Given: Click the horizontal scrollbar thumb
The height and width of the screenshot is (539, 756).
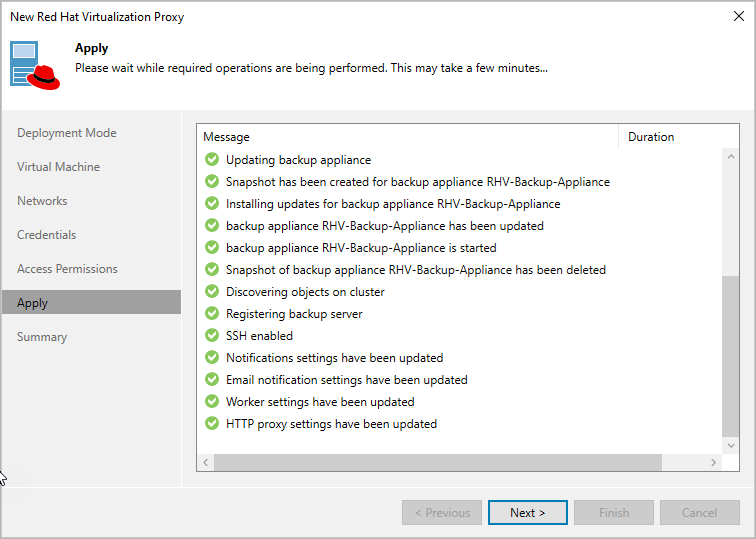Looking at the screenshot, I should (x=438, y=462).
